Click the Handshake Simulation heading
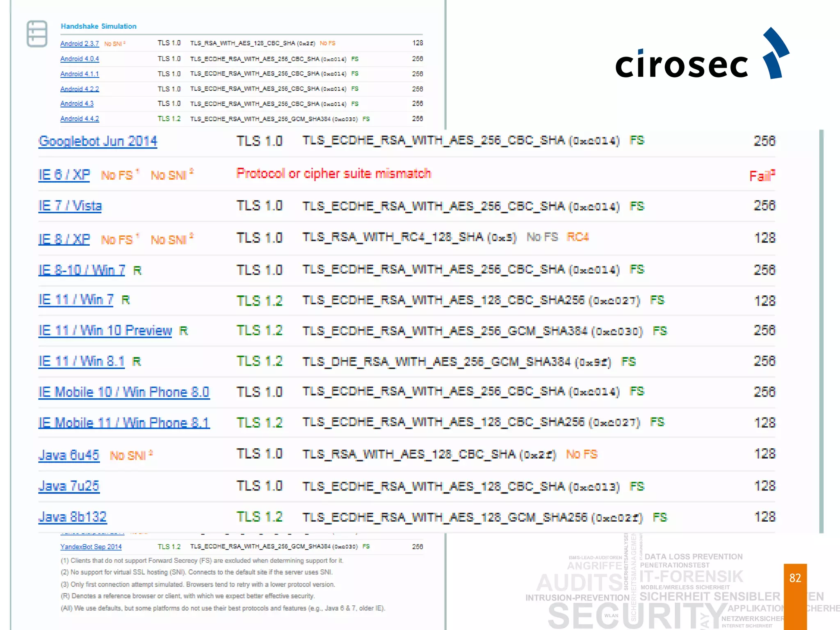 point(98,26)
